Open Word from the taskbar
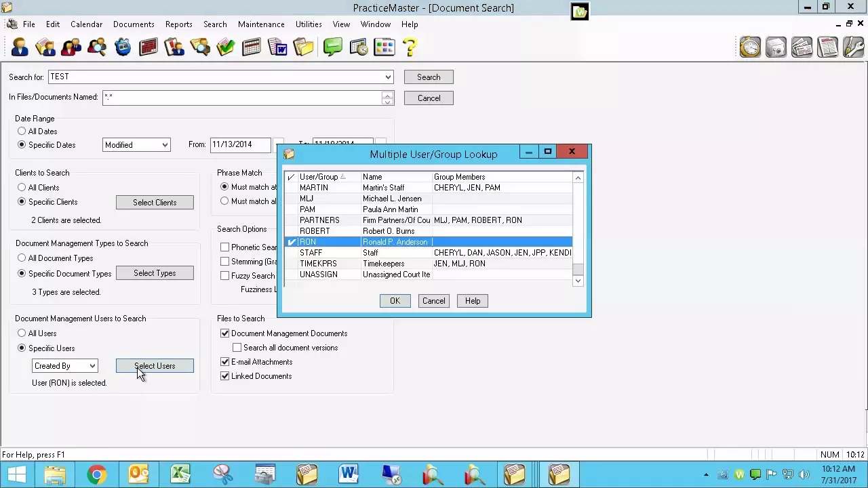The width and height of the screenshot is (868, 488). point(349,474)
